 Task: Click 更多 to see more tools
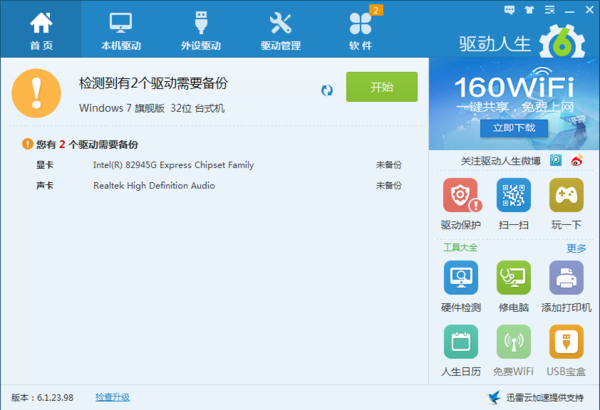[576, 248]
